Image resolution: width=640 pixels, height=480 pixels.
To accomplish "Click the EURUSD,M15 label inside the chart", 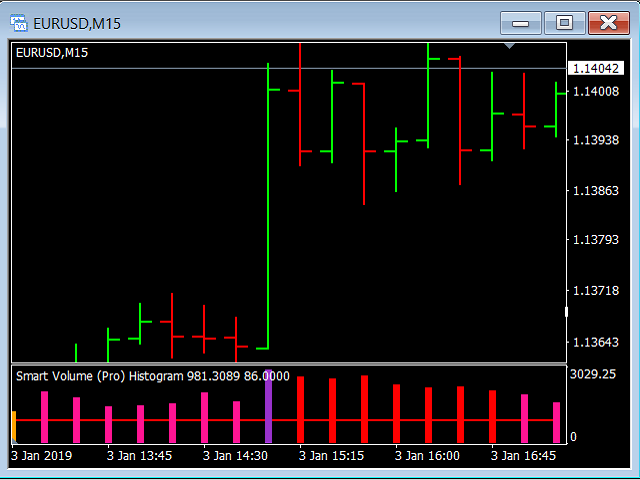I will 52,53.
